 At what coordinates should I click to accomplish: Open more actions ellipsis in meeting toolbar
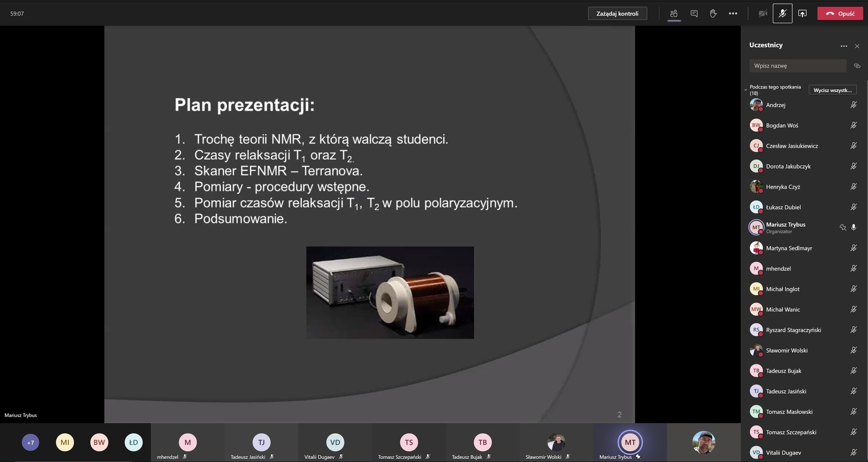click(x=733, y=14)
